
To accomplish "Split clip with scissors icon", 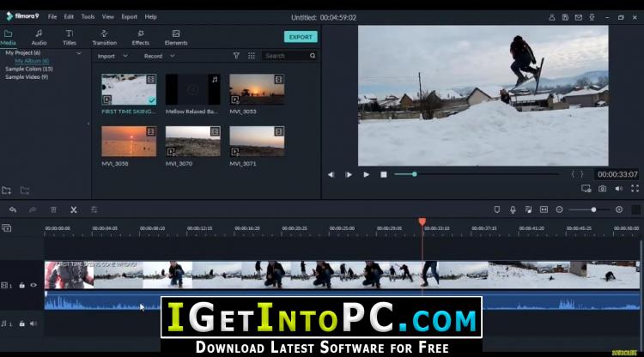I will [x=74, y=209].
